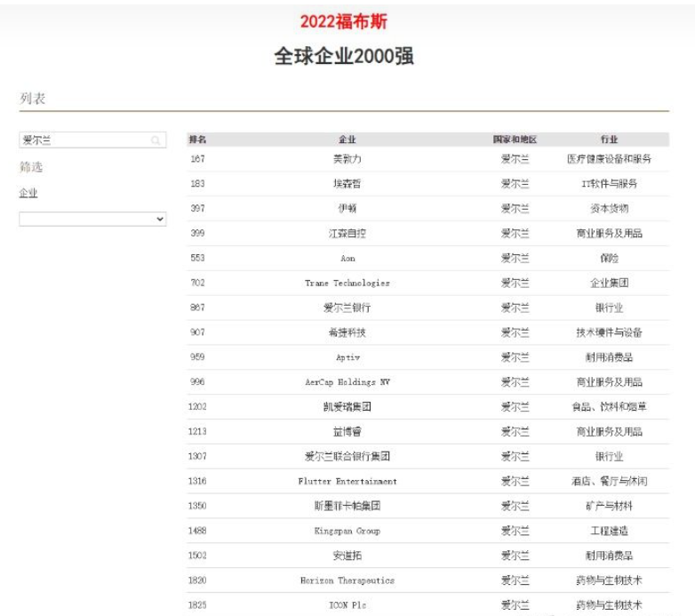Click the search magnifier icon
Image resolution: width=695 pixels, height=616 pixels.
(156, 140)
